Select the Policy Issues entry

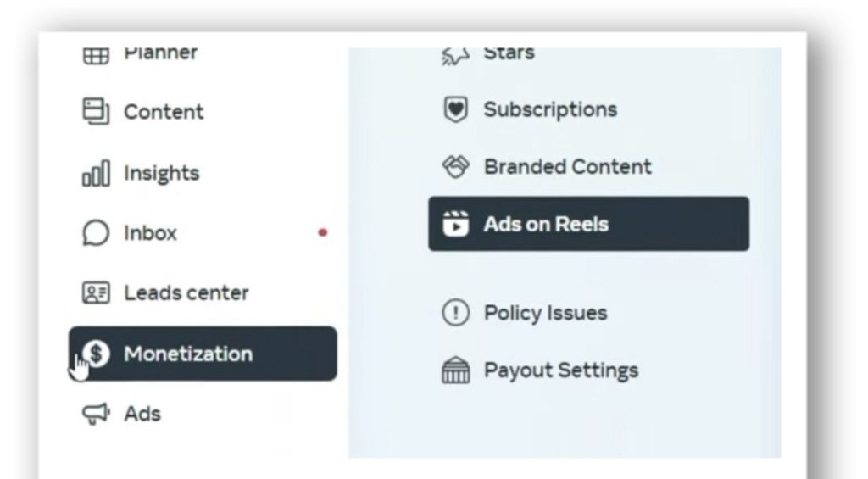pyautogui.click(x=545, y=313)
